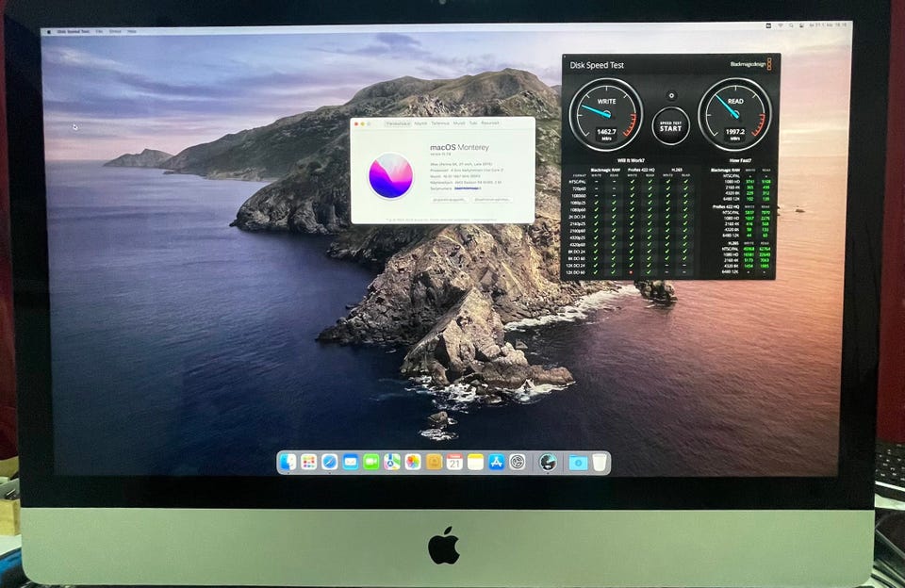Minimize the About This Mac window
The image size is (905, 588).
coord(363,123)
